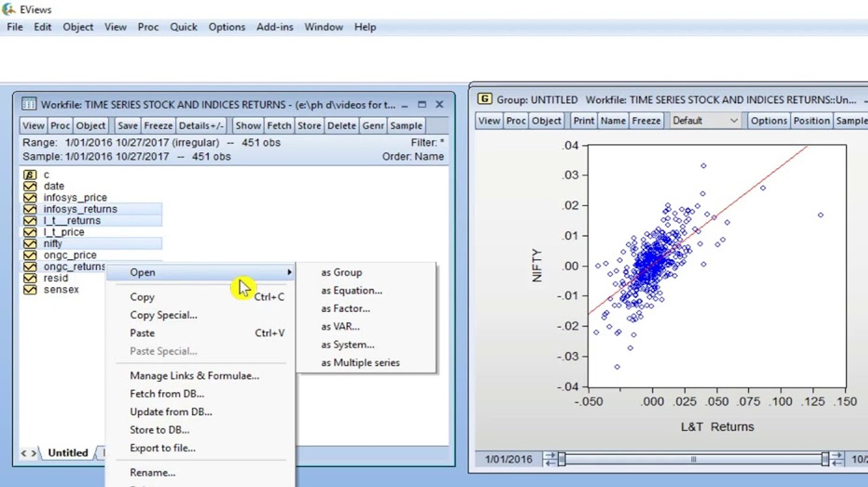Click the View button in the Group window
868x487 pixels.
click(x=489, y=121)
